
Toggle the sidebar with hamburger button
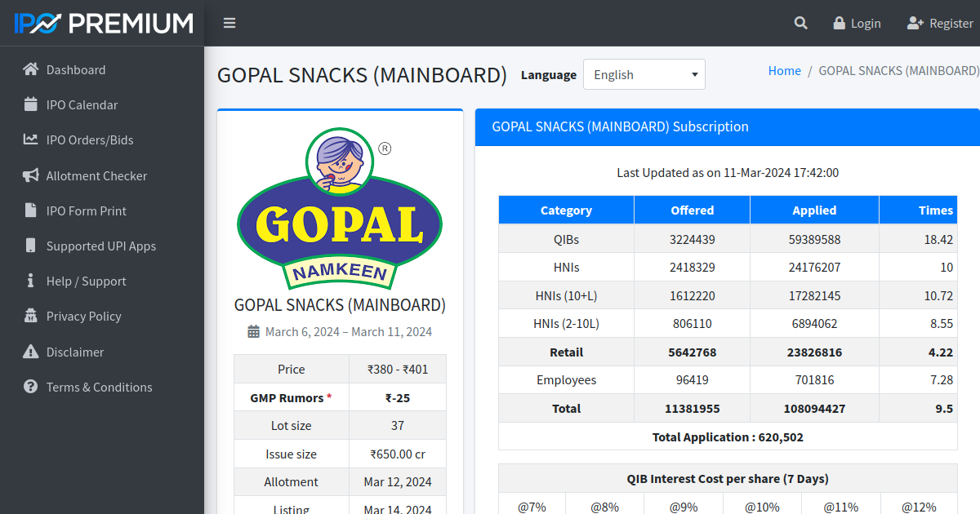(x=229, y=23)
